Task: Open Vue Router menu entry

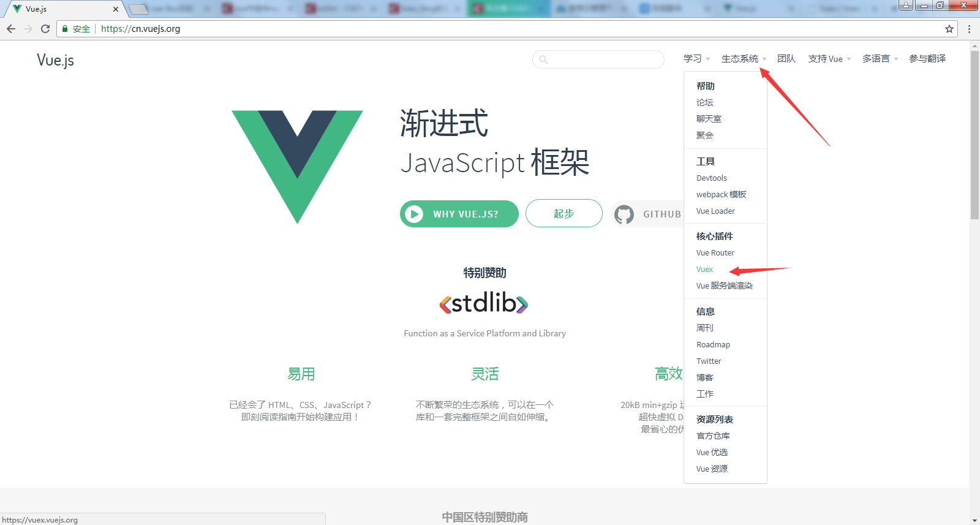Action: [715, 253]
